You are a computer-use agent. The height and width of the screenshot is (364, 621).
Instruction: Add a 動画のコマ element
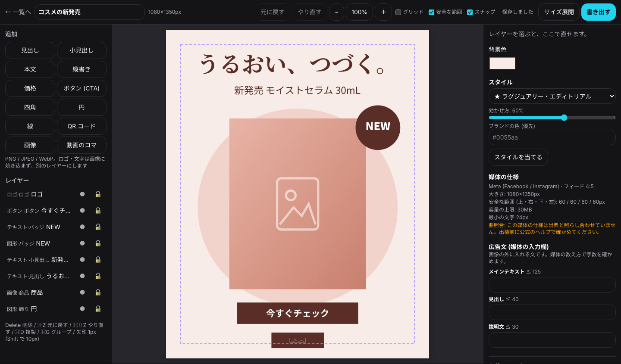82,145
